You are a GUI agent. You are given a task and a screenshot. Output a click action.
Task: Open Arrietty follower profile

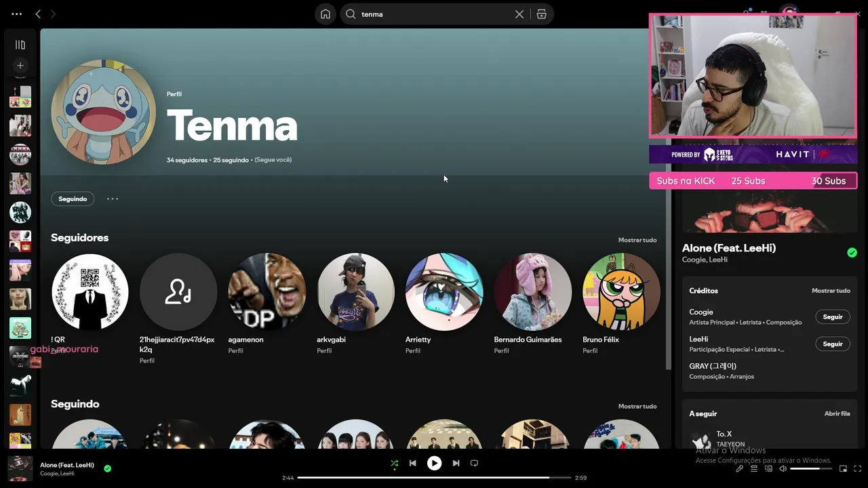click(444, 292)
